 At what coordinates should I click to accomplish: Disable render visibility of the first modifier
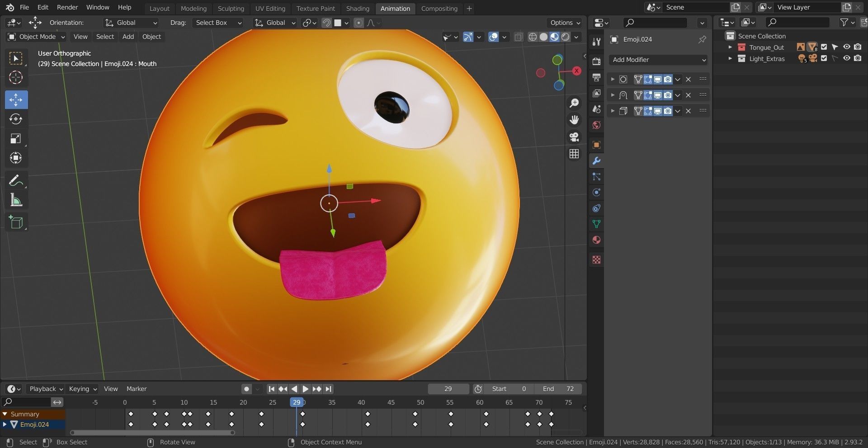coord(668,79)
